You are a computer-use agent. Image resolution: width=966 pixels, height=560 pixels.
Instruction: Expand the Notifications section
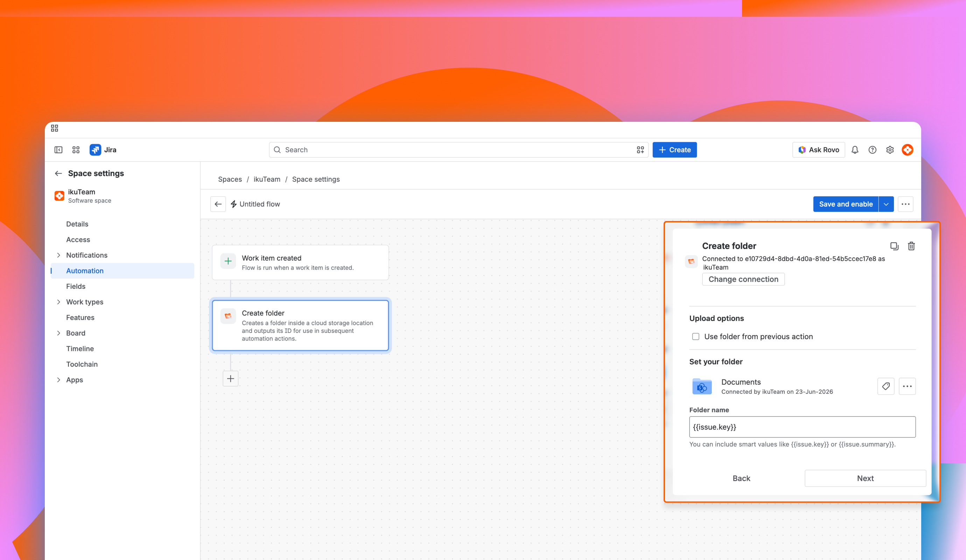(59, 255)
